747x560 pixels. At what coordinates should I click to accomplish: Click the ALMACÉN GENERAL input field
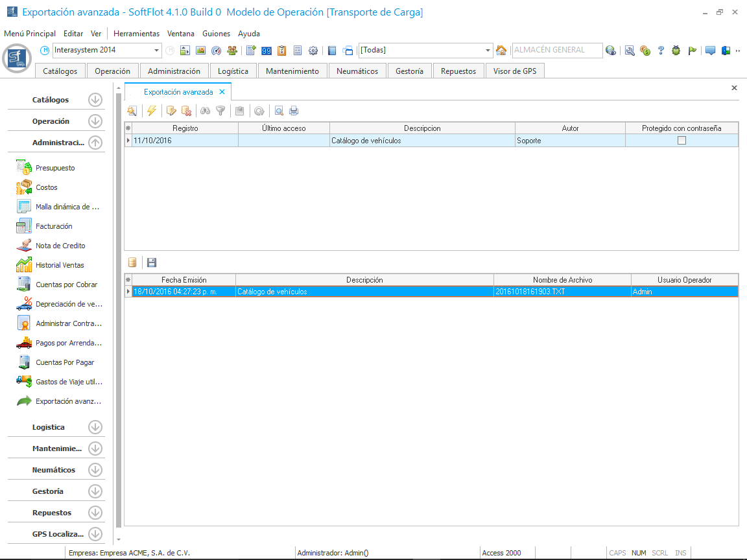click(556, 50)
